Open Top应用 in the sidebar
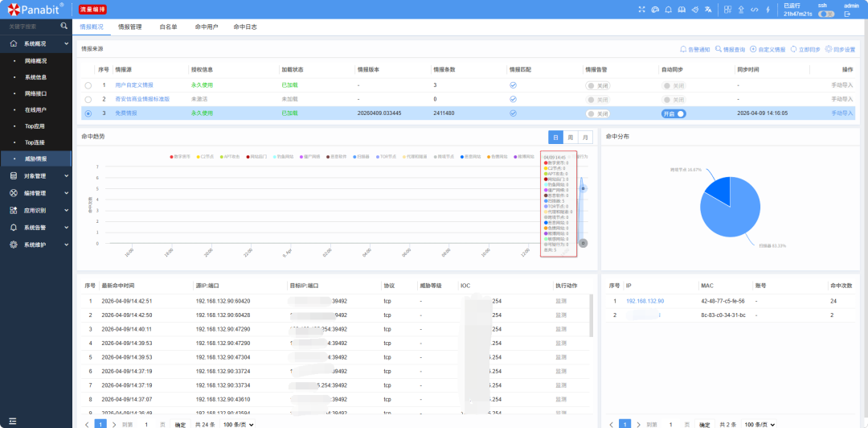Image resolution: width=868 pixels, height=428 pixels. (x=35, y=126)
